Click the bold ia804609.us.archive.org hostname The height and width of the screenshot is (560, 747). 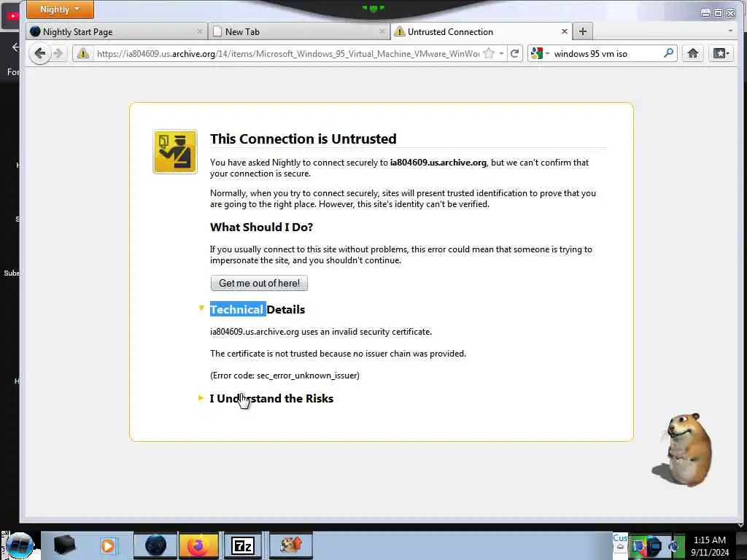coord(438,163)
